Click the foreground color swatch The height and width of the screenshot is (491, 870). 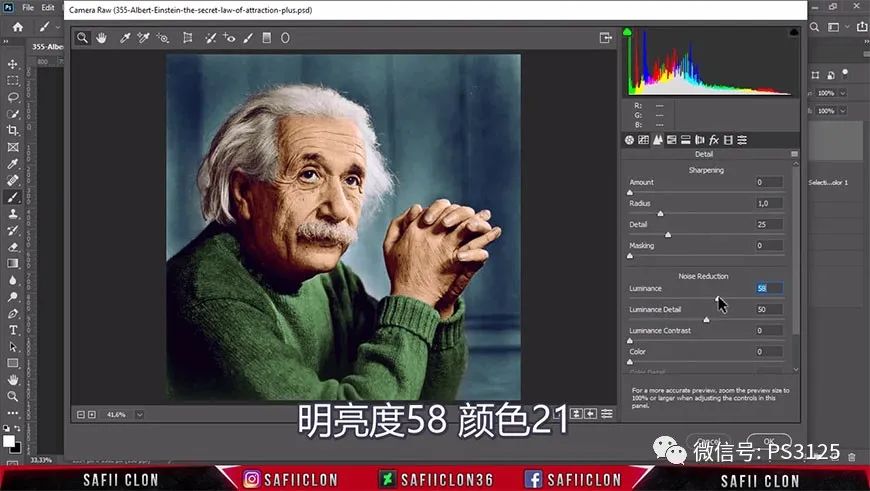click(8, 441)
